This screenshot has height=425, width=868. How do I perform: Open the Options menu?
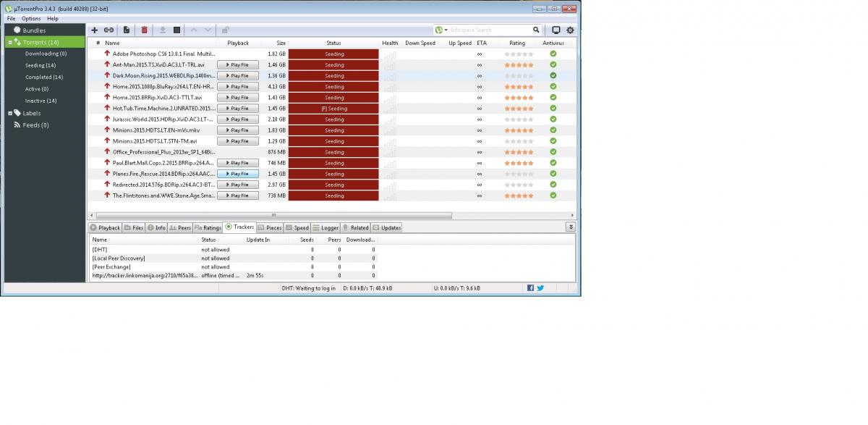[x=31, y=18]
